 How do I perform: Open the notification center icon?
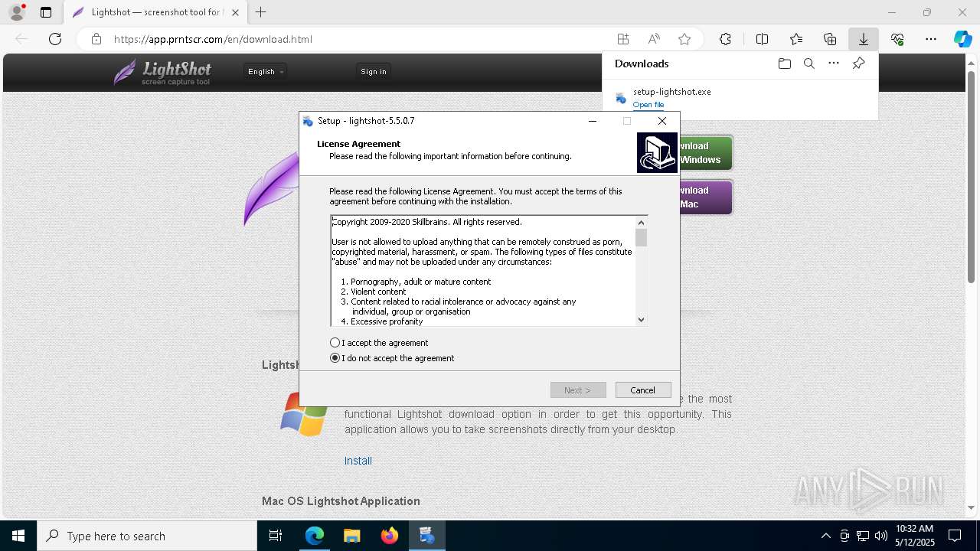pos(955,536)
